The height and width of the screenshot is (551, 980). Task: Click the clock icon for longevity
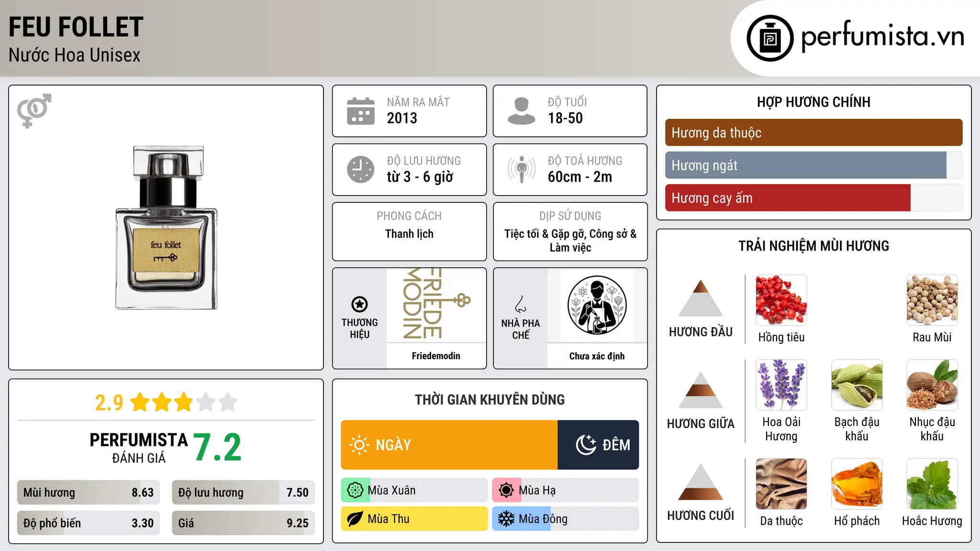click(x=361, y=169)
